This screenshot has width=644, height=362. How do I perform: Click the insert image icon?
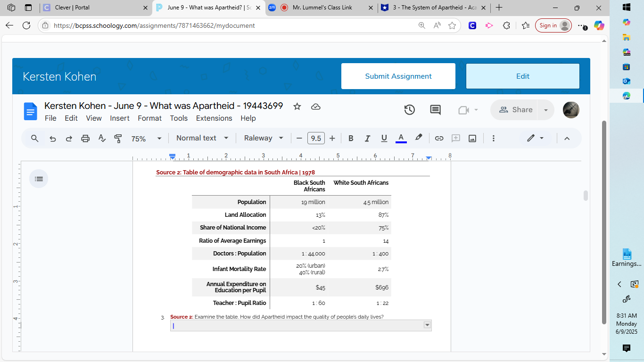(472, 138)
